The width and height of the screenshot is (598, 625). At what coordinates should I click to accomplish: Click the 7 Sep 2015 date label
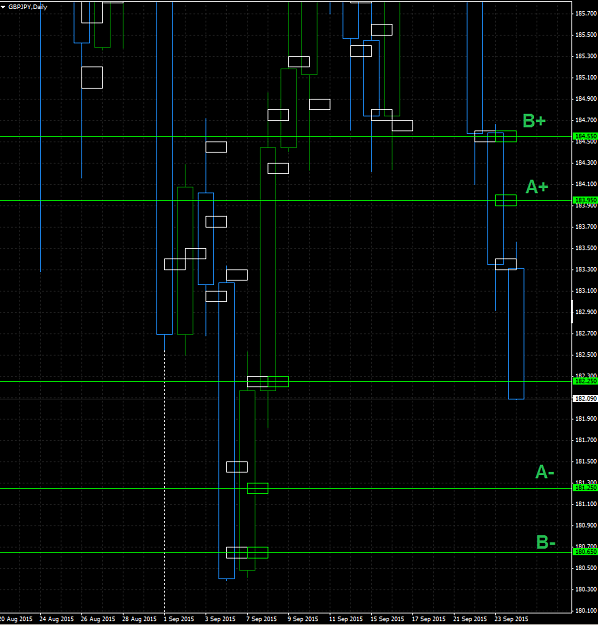click(x=262, y=619)
